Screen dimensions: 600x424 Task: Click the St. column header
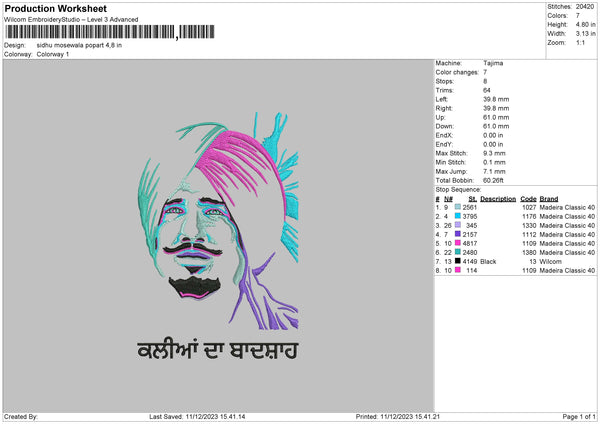pyautogui.click(x=473, y=199)
